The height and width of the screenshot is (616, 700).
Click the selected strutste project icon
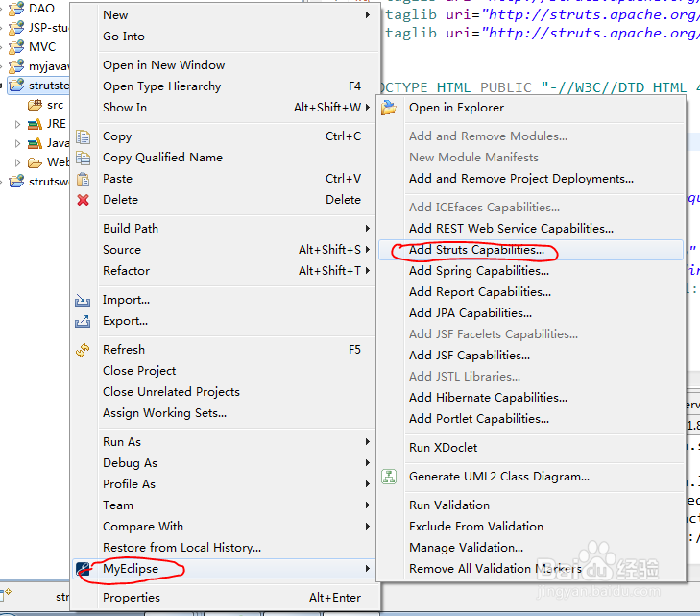click(16, 85)
